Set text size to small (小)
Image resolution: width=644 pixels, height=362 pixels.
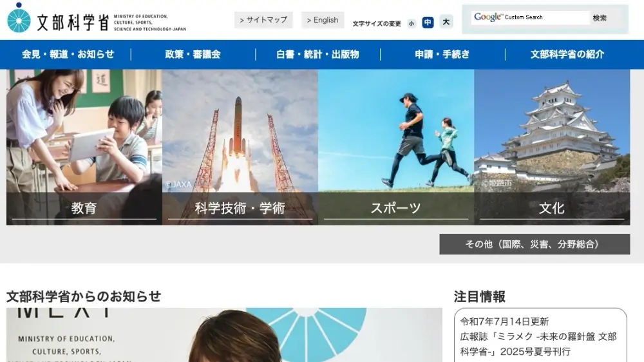coord(411,23)
